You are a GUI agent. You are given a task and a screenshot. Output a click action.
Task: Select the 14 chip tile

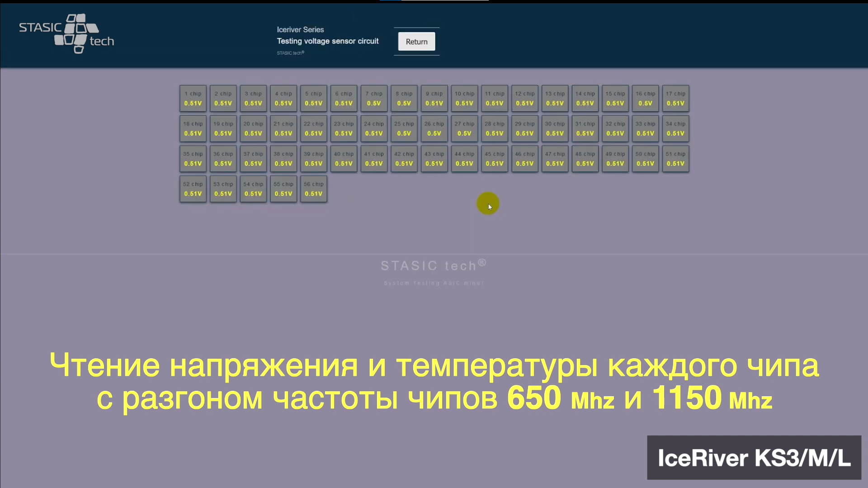(x=585, y=99)
